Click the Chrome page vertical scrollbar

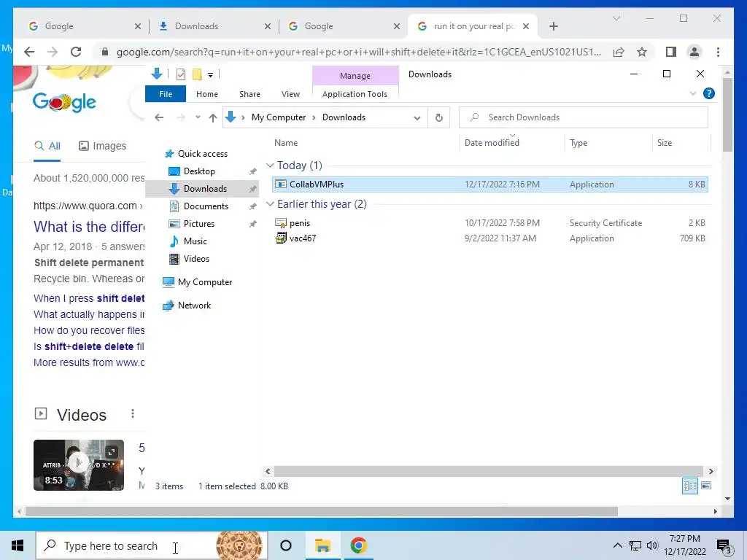(x=727, y=114)
